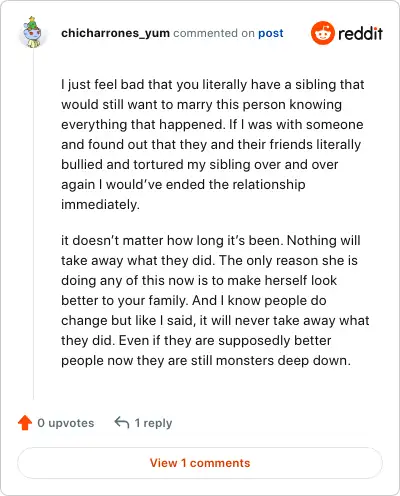Click the "commented on" text in header

pyautogui.click(x=214, y=33)
